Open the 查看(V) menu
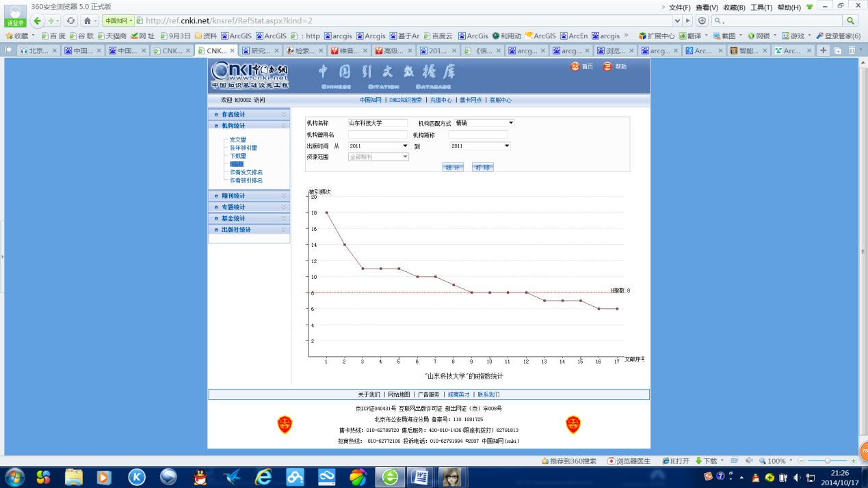This screenshot has height=488, width=868. 707,8
